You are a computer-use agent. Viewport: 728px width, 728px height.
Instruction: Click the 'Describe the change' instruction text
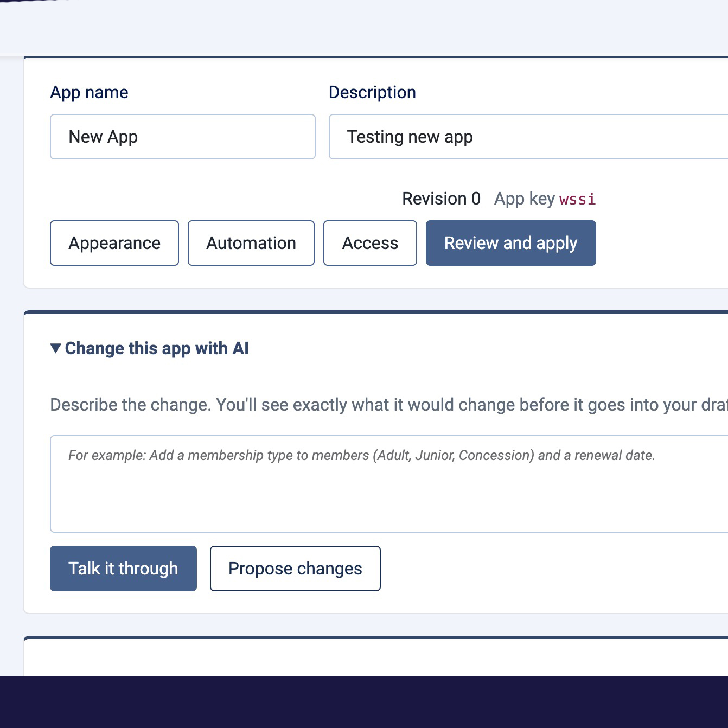389,405
